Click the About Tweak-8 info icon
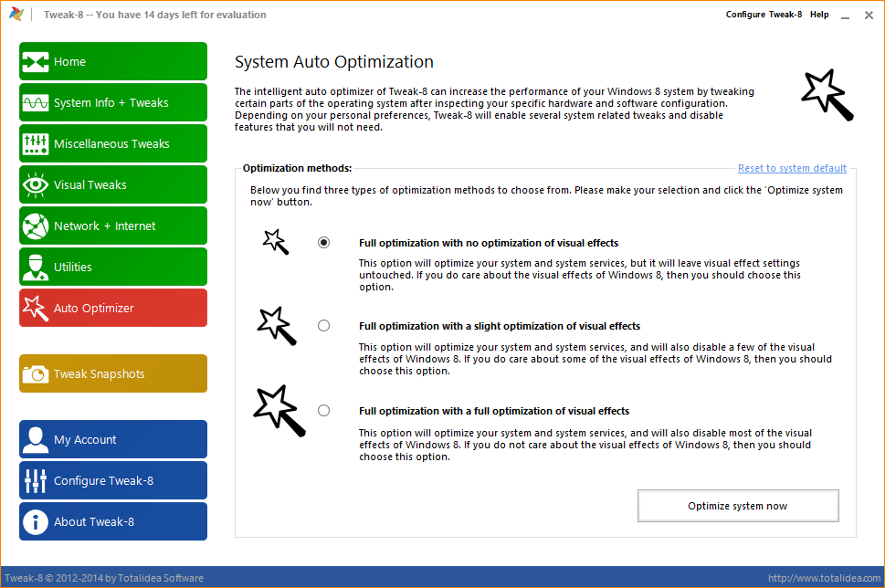 (35, 522)
